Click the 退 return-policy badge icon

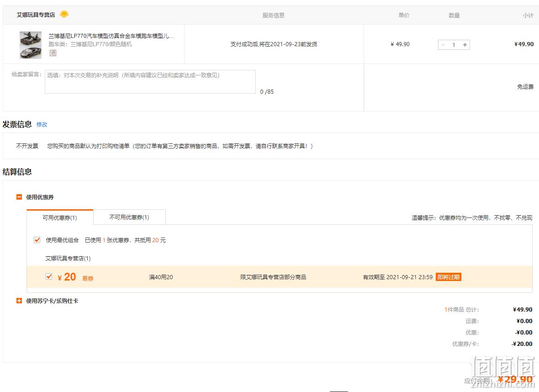click(x=53, y=53)
